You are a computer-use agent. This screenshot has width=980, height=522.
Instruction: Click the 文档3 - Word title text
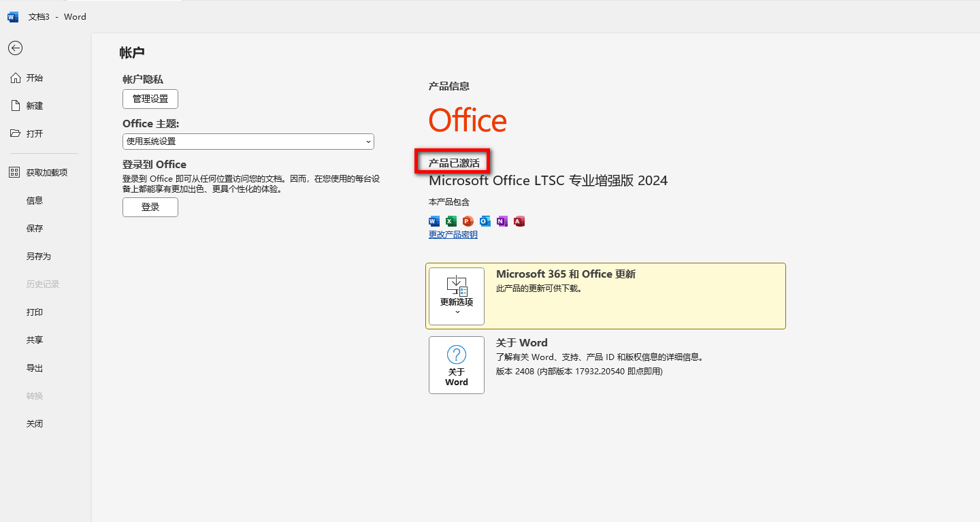click(57, 17)
